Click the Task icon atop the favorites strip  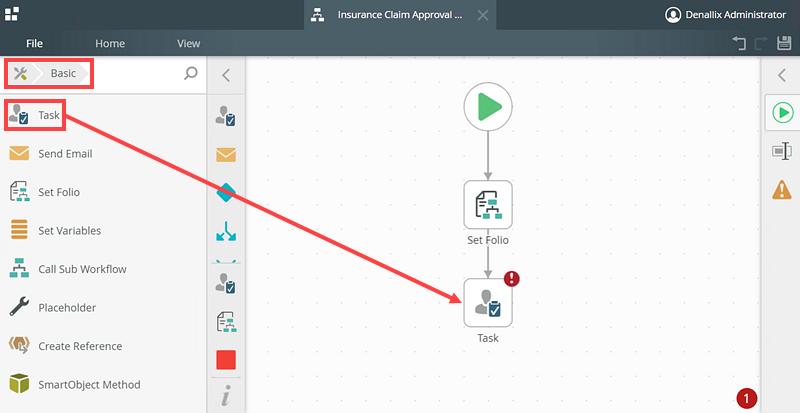(226, 116)
